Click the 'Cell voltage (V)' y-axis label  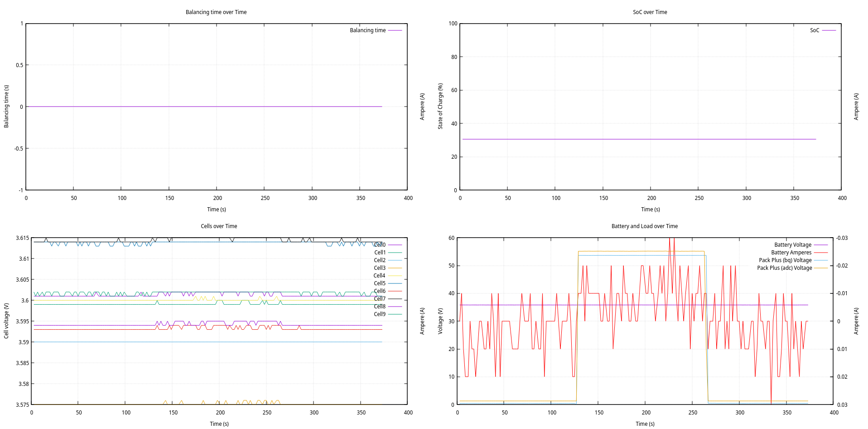point(6,321)
